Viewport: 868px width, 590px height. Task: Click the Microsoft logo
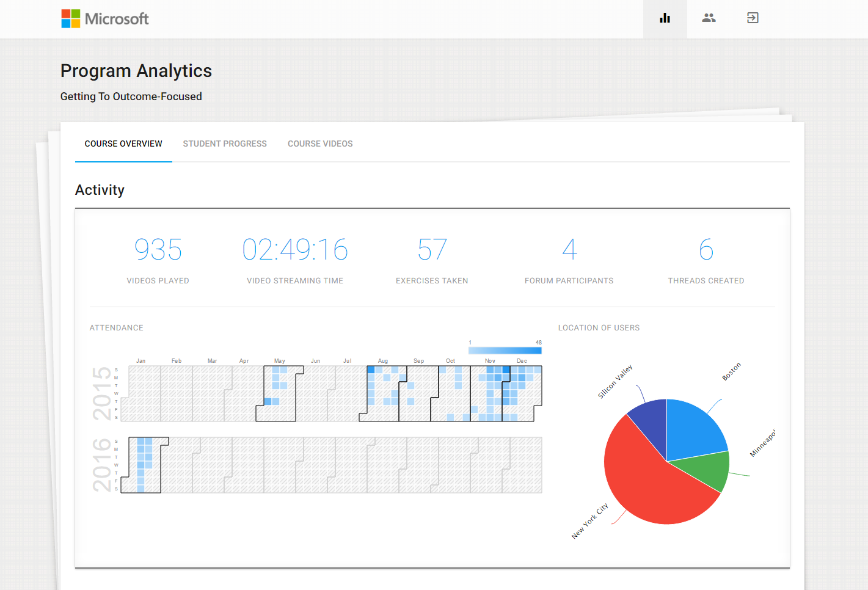(105, 18)
